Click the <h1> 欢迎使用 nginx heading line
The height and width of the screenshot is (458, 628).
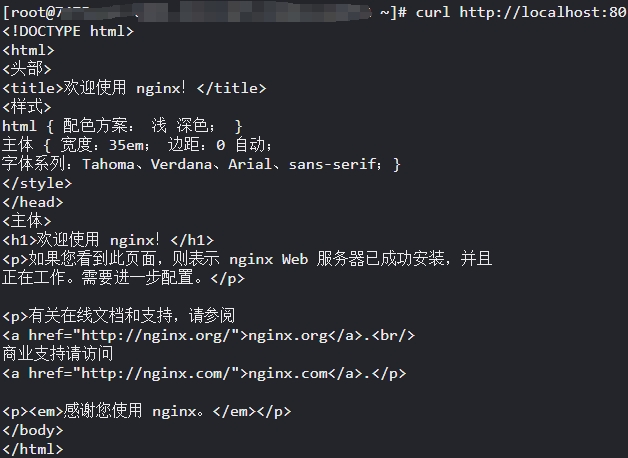(x=108, y=240)
